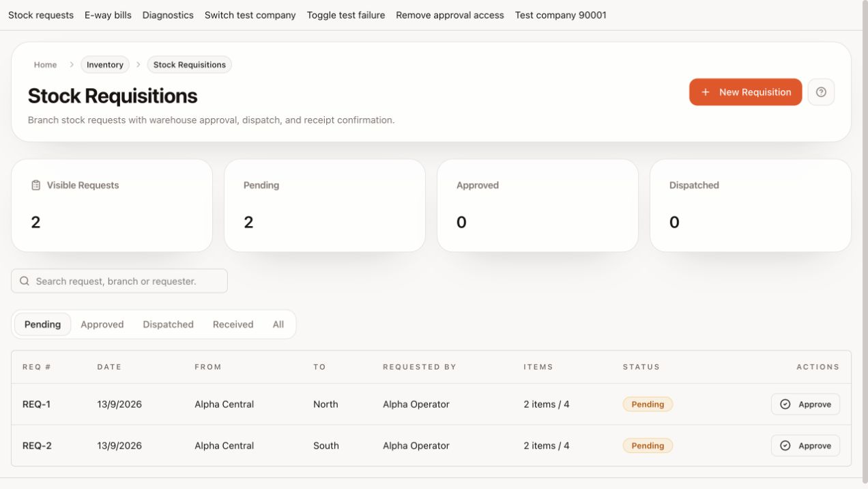Click Switch test company in top bar
This screenshot has width=868, height=489.
tap(250, 15)
